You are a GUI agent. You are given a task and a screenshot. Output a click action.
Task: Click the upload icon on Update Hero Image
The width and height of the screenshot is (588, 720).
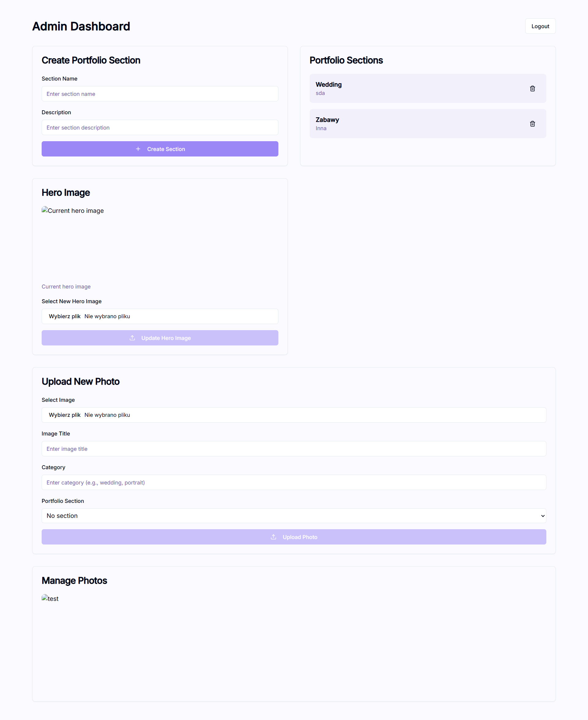pos(132,338)
